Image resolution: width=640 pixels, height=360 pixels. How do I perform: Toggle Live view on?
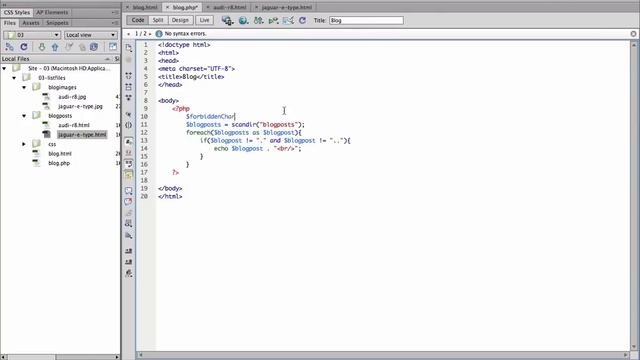pos(204,20)
